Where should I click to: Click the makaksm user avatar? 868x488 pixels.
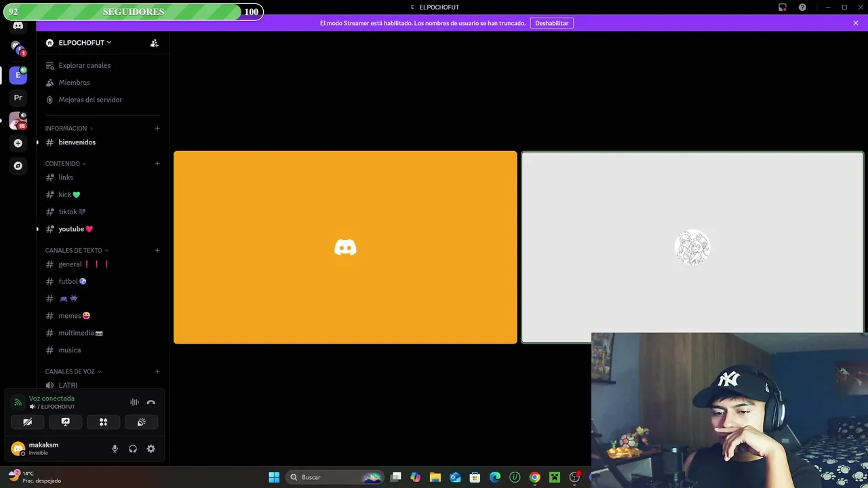18,449
